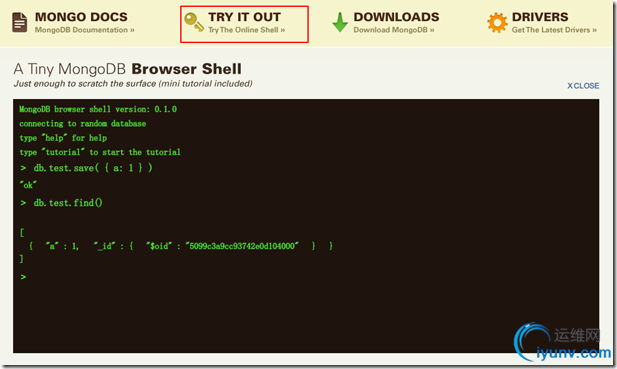Click the empty shell prompt at the bottom
This screenshot has height=369, width=617.
(23, 277)
